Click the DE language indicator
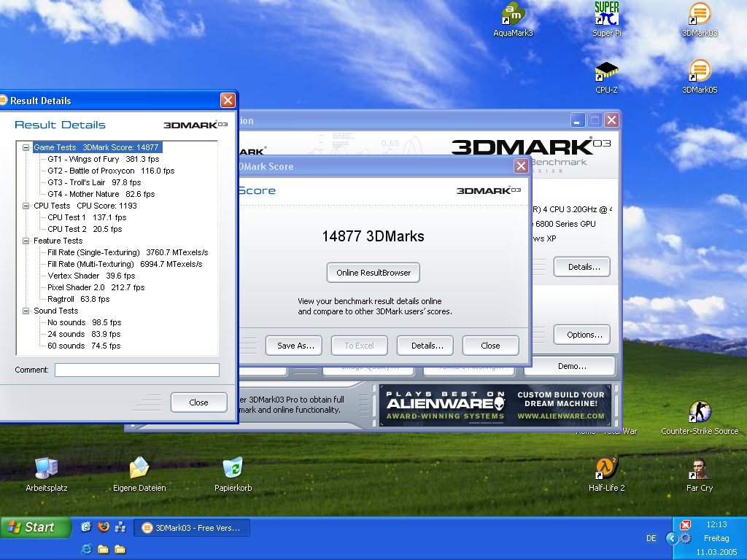The image size is (747, 560). 651,539
